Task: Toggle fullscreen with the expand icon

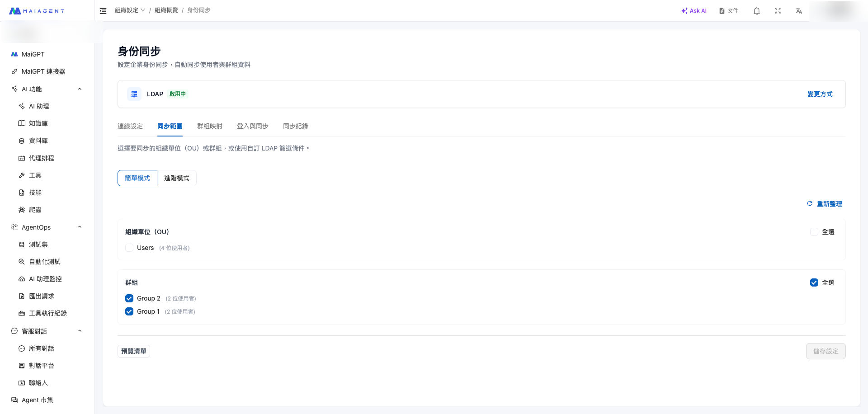Action: (778, 11)
